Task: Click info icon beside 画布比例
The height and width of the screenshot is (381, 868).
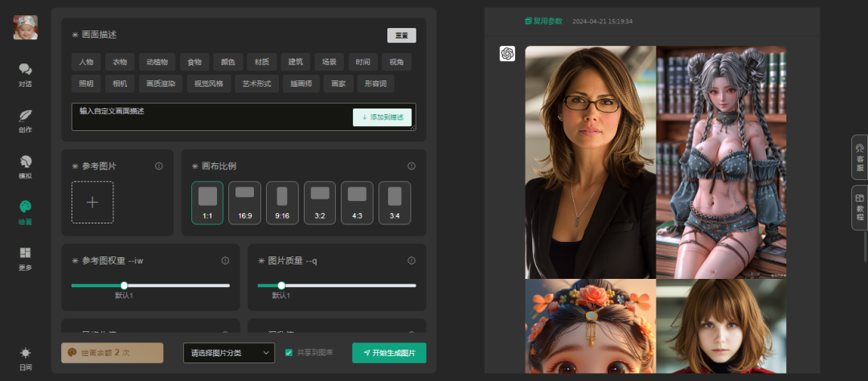Action: tap(411, 166)
